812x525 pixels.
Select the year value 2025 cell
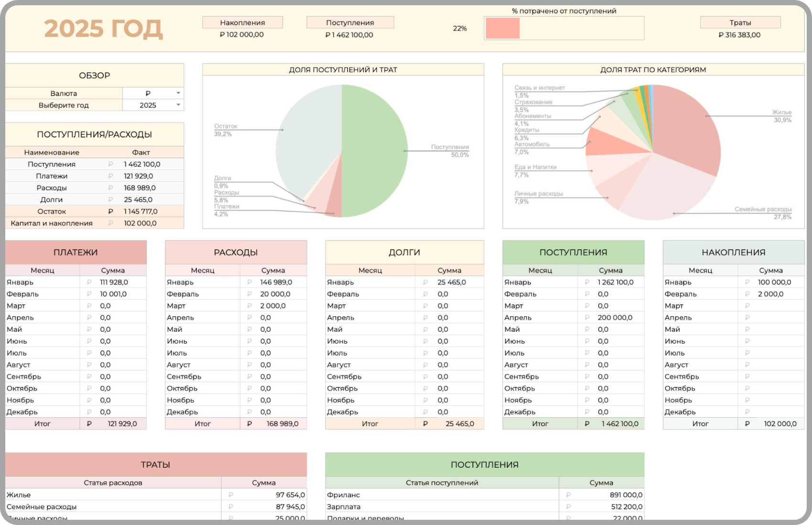click(148, 105)
